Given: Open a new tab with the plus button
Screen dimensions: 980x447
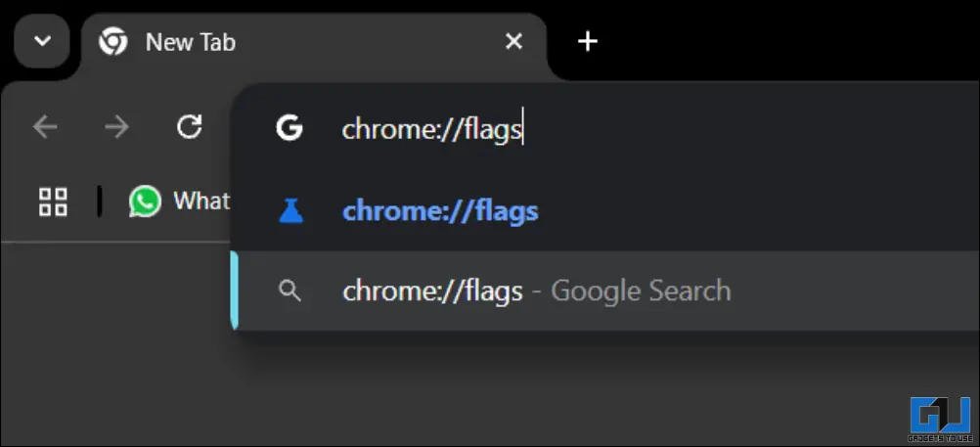Looking at the screenshot, I should [587, 42].
